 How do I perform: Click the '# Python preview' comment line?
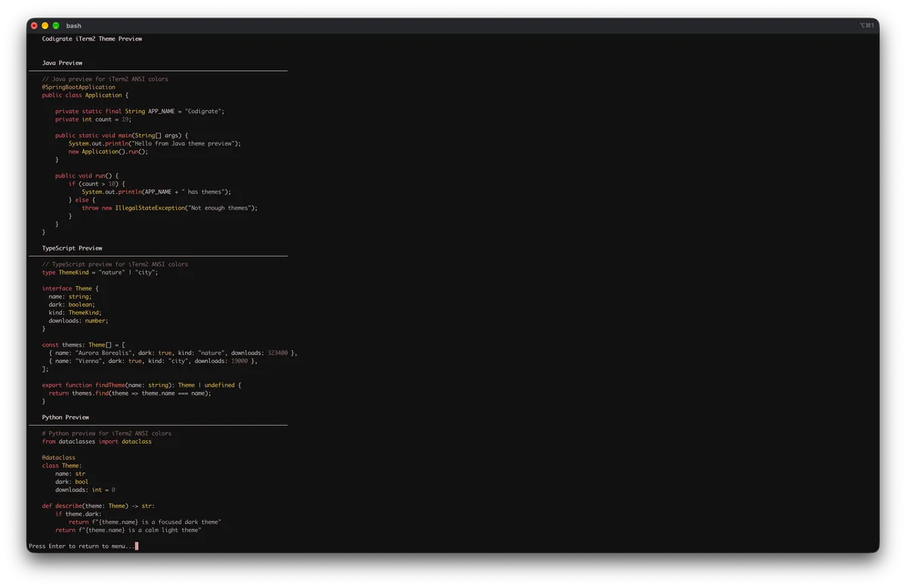(106, 433)
